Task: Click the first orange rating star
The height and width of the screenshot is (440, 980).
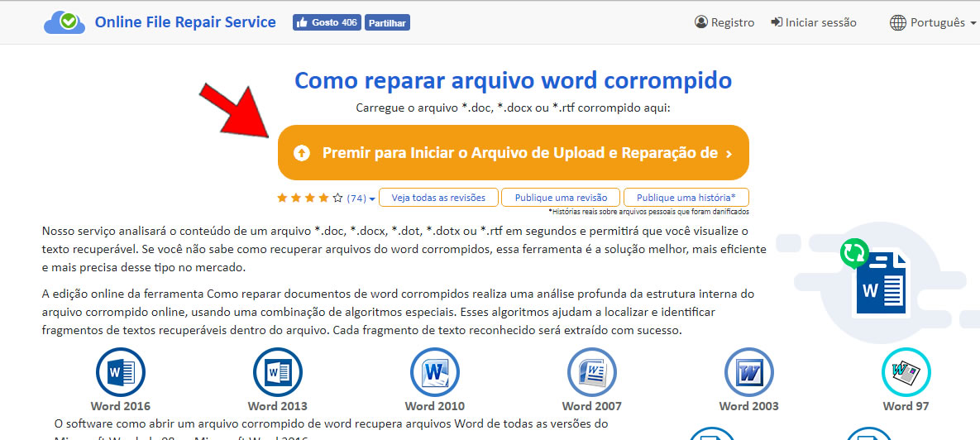Action: [x=282, y=198]
